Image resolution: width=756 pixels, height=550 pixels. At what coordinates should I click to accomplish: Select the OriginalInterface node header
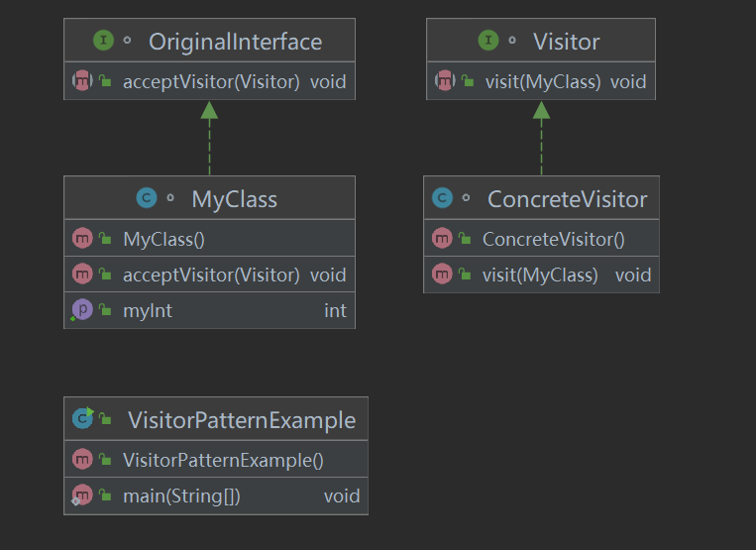[210, 41]
